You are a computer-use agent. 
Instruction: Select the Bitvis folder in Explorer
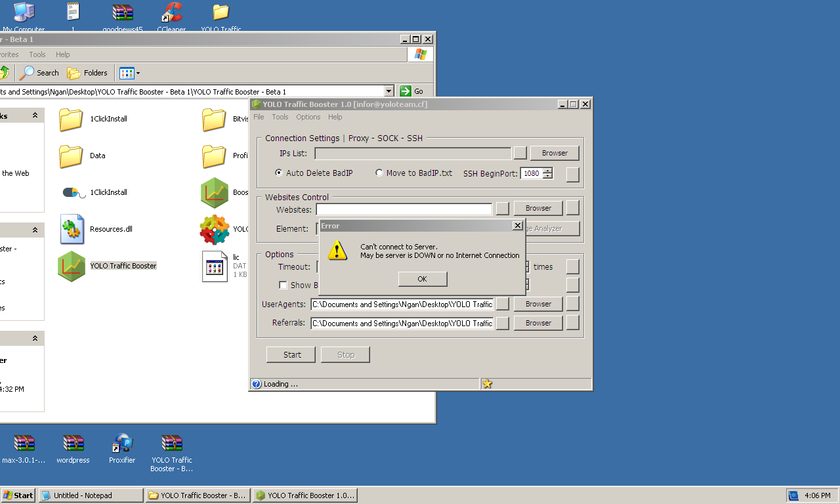(214, 119)
